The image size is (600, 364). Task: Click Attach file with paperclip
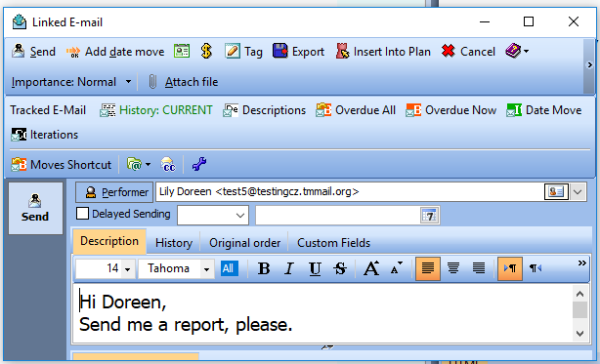(x=183, y=82)
